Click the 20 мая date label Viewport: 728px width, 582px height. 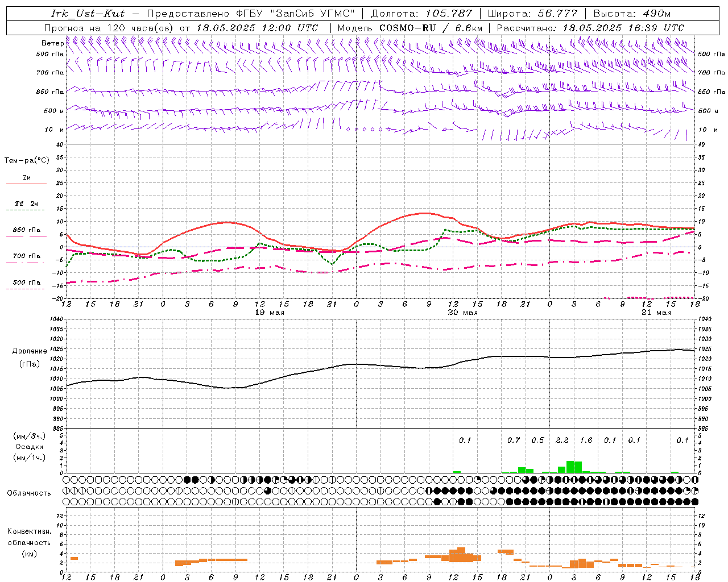pos(463,313)
